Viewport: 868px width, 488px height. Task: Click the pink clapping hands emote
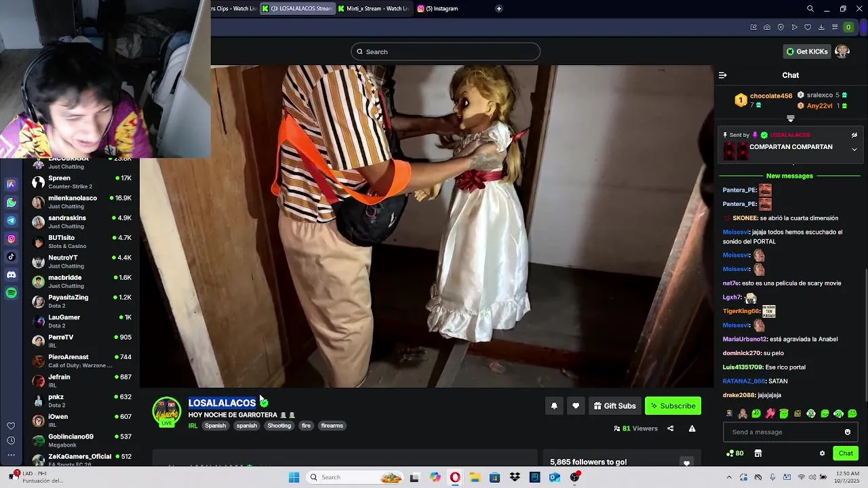(x=770, y=413)
